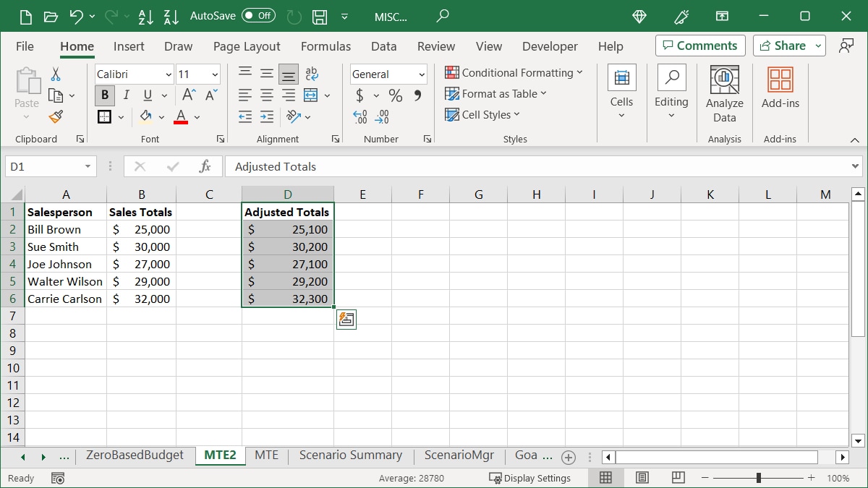Adjust the zoom slider in the status bar

tap(758, 477)
